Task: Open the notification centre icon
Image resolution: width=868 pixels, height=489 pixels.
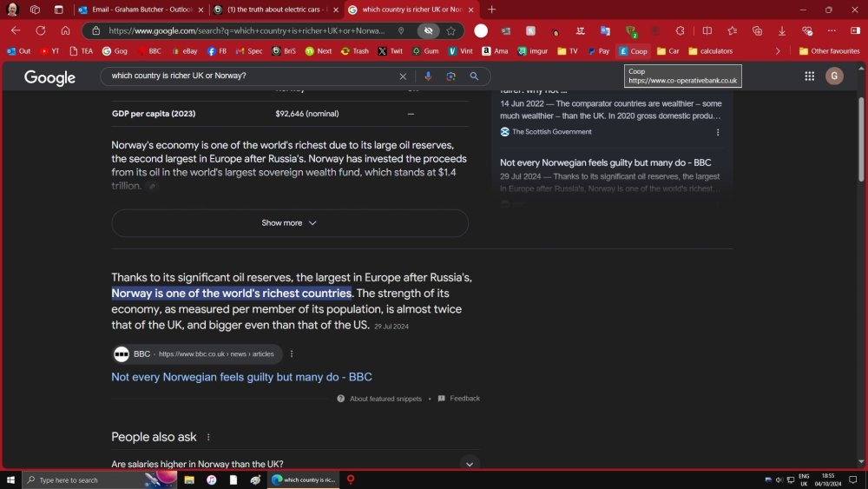Action: (x=853, y=479)
